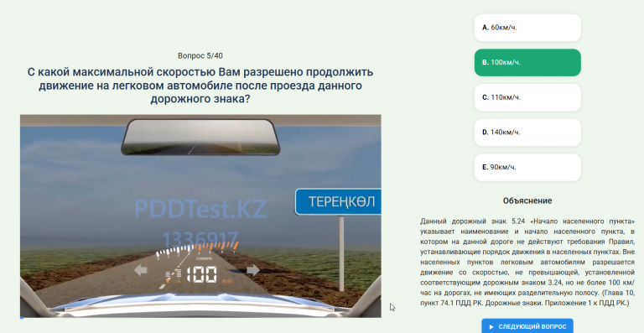Select answer B. 100км/ч.
644x333 pixels.
(x=527, y=62)
